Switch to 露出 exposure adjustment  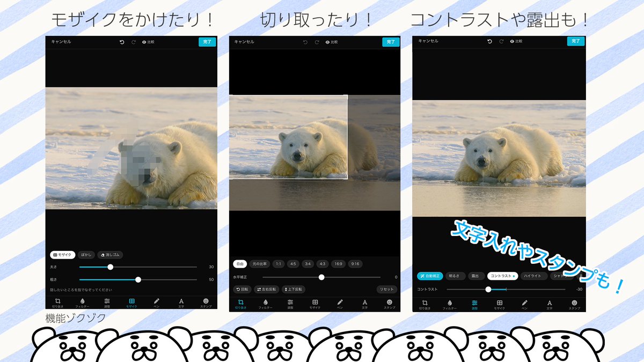point(475,276)
